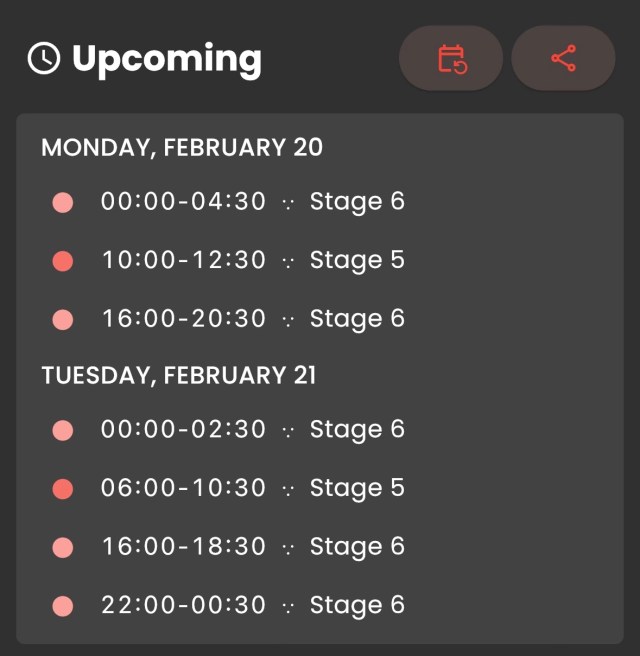Click Stage 6 label on Tuesday 16:00
The image size is (640, 656).
tap(357, 547)
